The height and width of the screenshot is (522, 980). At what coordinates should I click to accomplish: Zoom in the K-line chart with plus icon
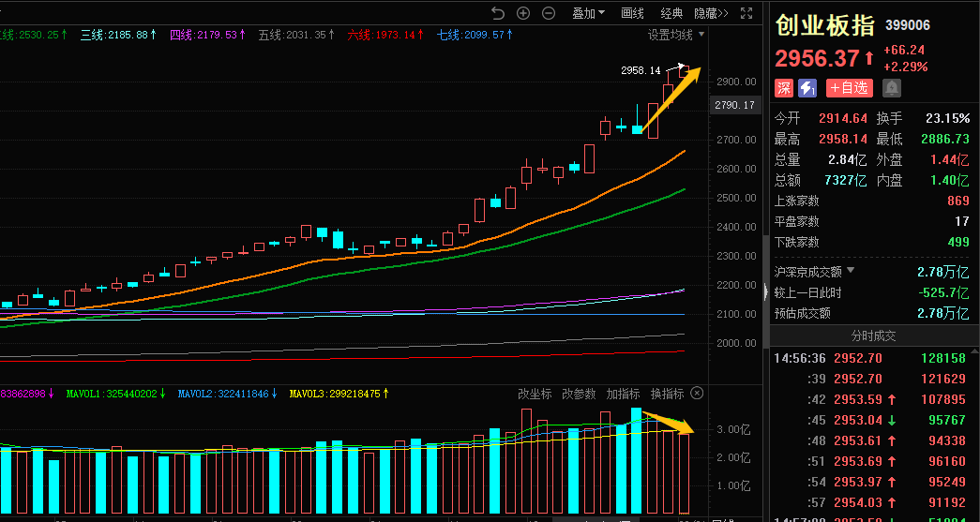(523, 13)
